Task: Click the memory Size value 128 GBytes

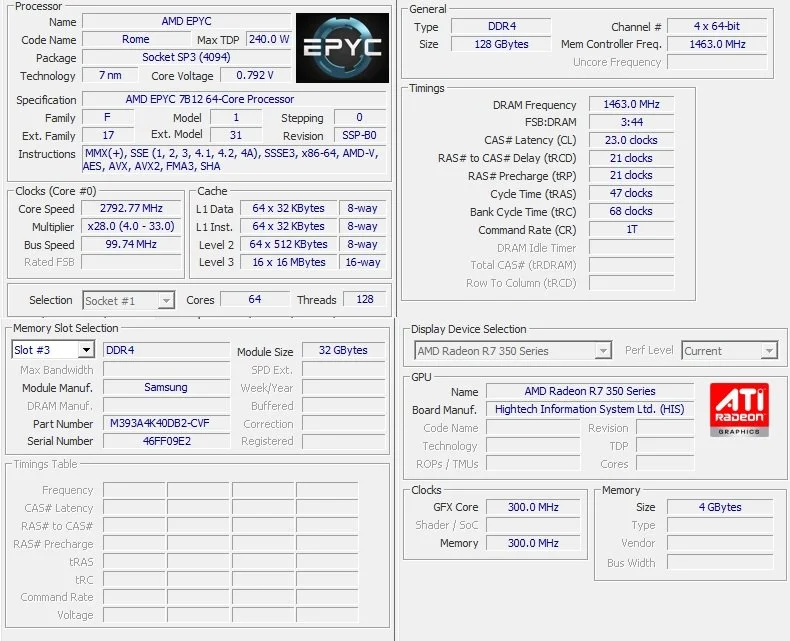Action: pyautogui.click(x=501, y=44)
